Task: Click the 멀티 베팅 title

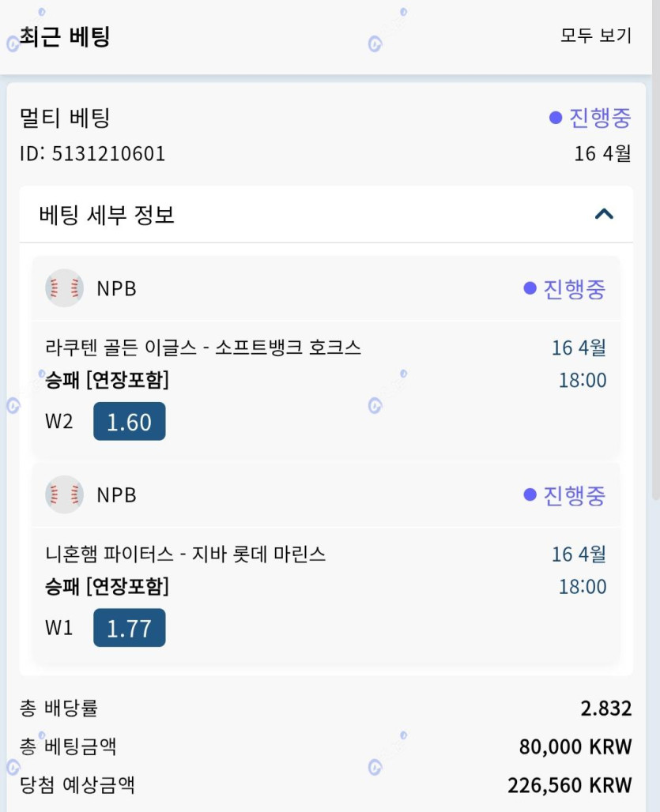Action: coord(65,118)
